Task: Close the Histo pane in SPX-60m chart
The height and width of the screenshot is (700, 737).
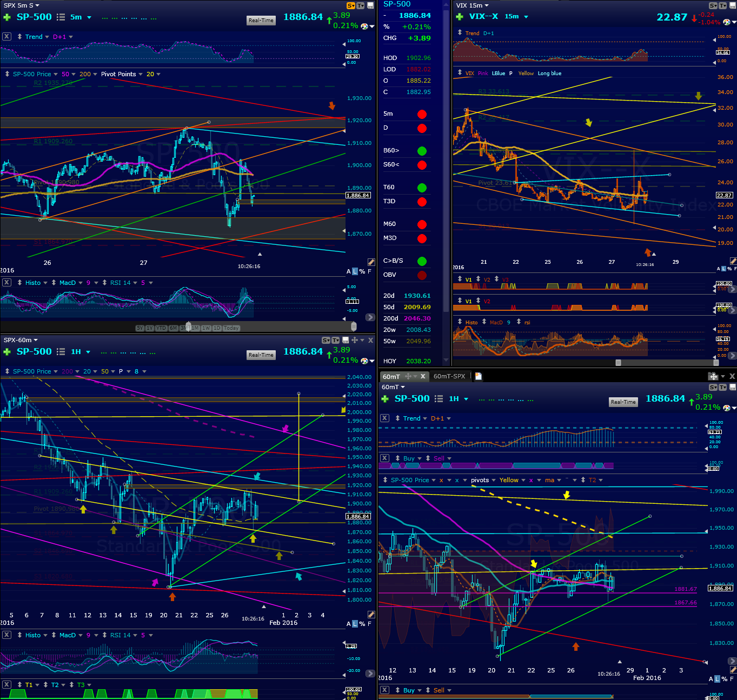Action: coord(6,635)
